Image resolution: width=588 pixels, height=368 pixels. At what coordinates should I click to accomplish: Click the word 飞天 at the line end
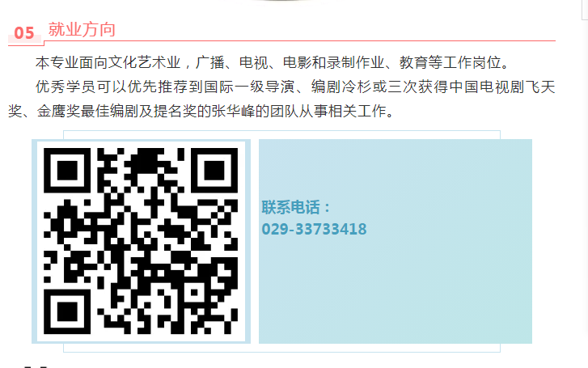tap(540, 87)
